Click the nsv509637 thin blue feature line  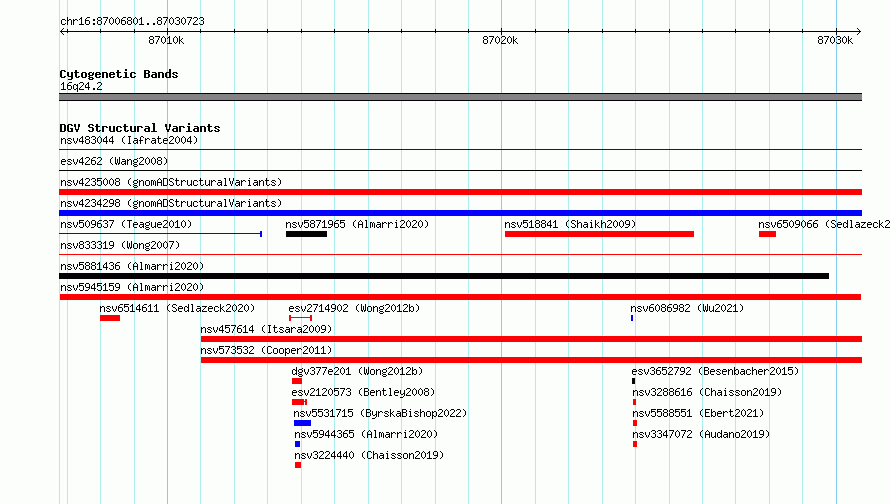coord(161,234)
